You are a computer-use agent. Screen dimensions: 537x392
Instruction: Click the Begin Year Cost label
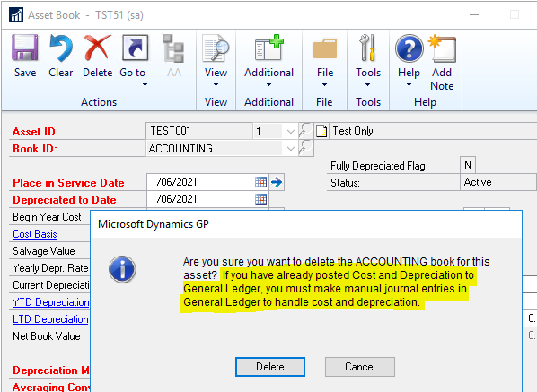(47, 217)
